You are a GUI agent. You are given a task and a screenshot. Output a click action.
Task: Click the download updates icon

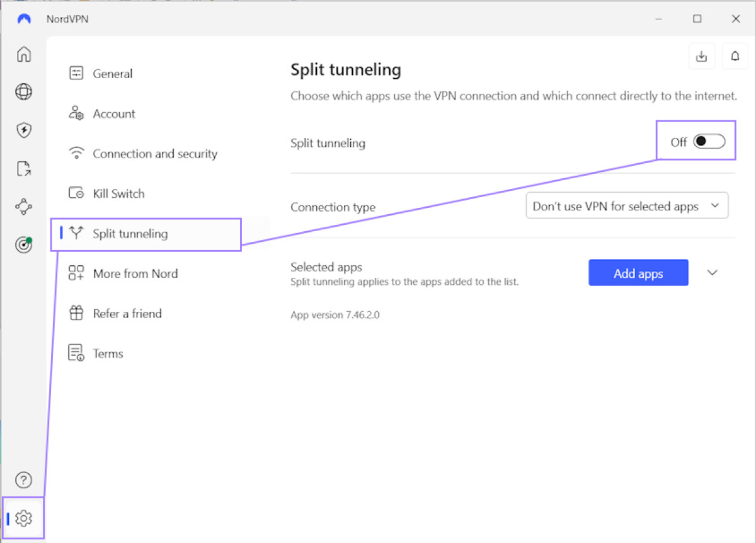click(x=702, y=56)
